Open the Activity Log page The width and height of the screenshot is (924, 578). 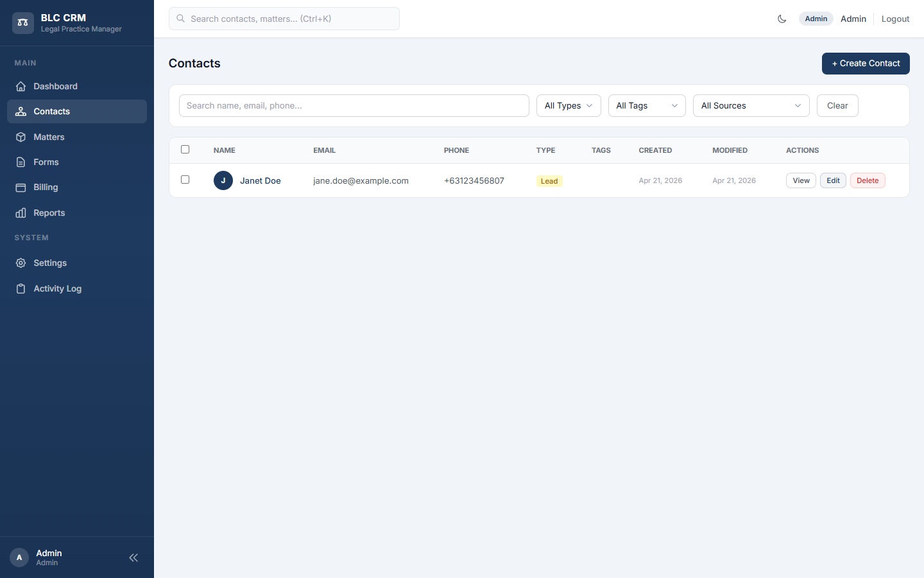point(77,288)
